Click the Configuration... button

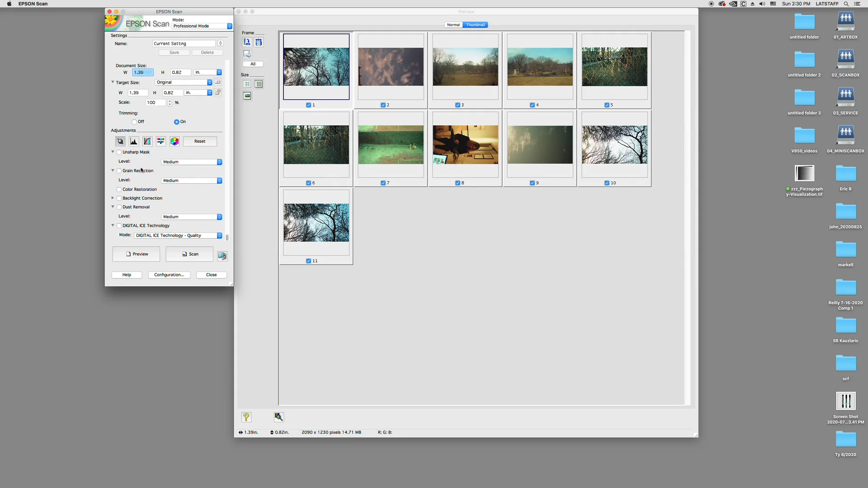coord(169,275)
